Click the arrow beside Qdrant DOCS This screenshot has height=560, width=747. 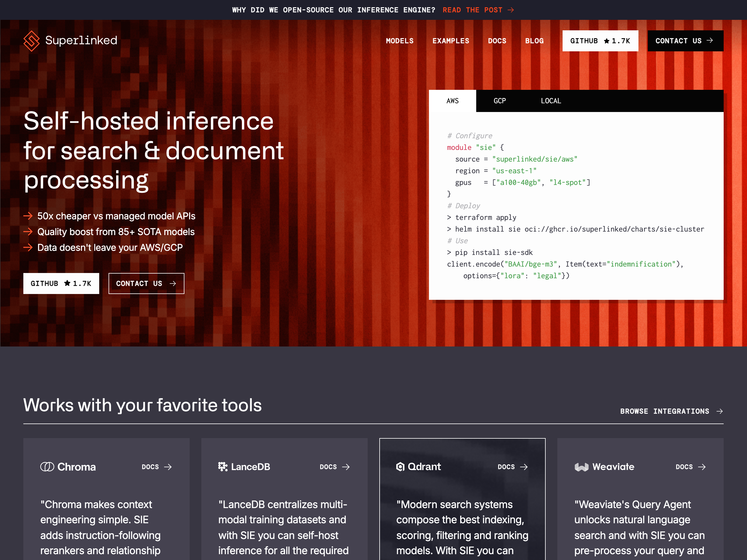click(x=524, y=467)
